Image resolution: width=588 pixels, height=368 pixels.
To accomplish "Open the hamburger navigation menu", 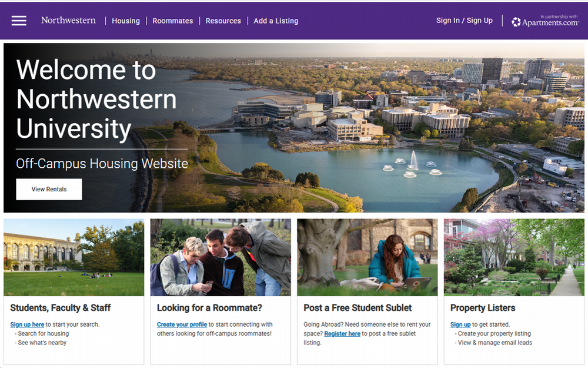I will (19, 21).
